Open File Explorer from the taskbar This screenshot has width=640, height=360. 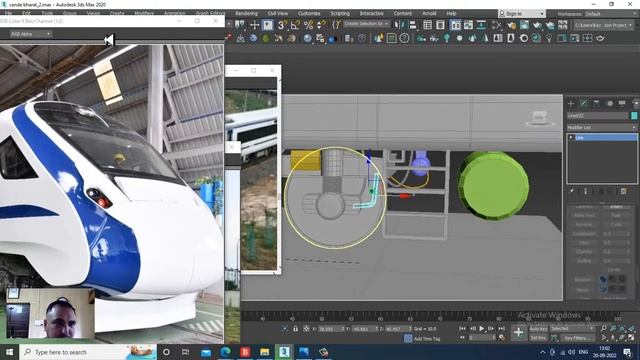264,351
